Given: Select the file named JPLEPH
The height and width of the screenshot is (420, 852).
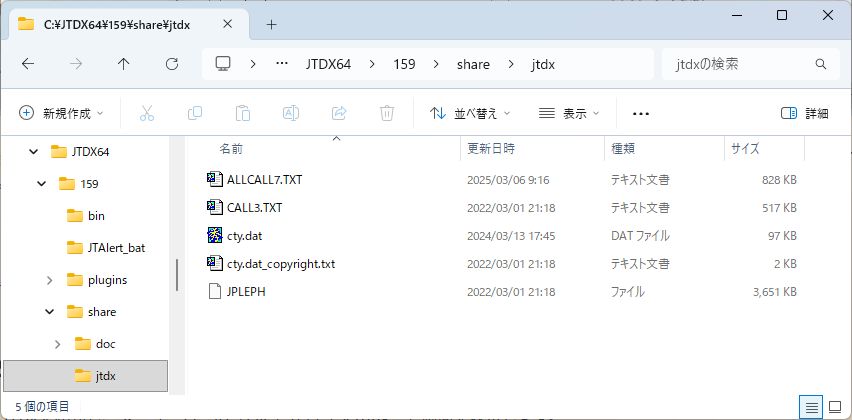Looking at the screenshot, I should [x=246, y=292].
